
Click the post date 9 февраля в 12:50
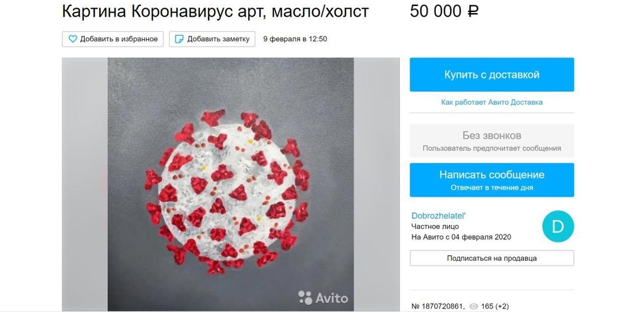[295, 39]
